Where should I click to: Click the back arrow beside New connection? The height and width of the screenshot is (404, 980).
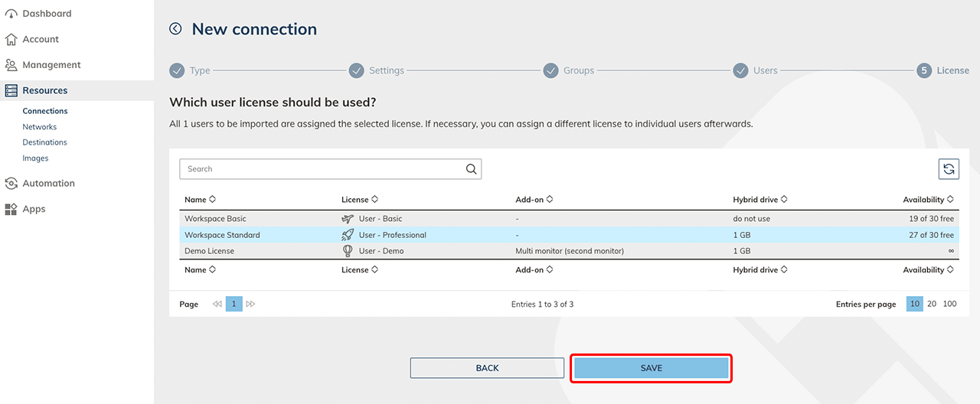(x=175, y=29)
